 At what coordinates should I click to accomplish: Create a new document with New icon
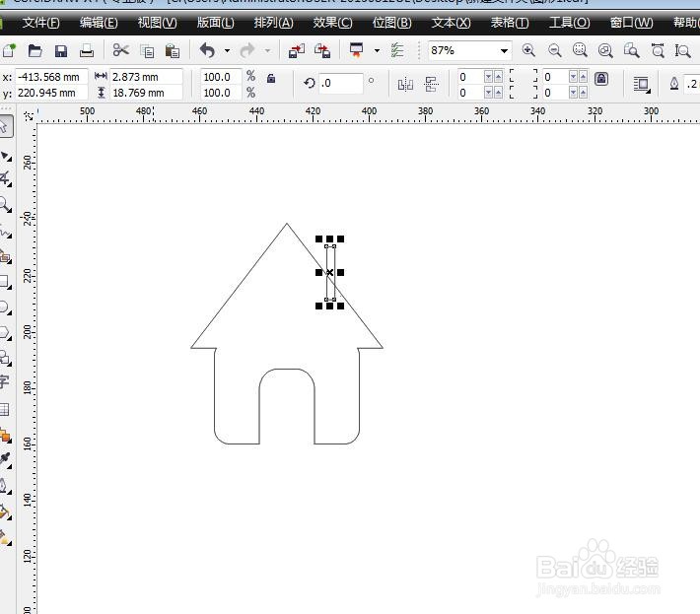(9, 50)
